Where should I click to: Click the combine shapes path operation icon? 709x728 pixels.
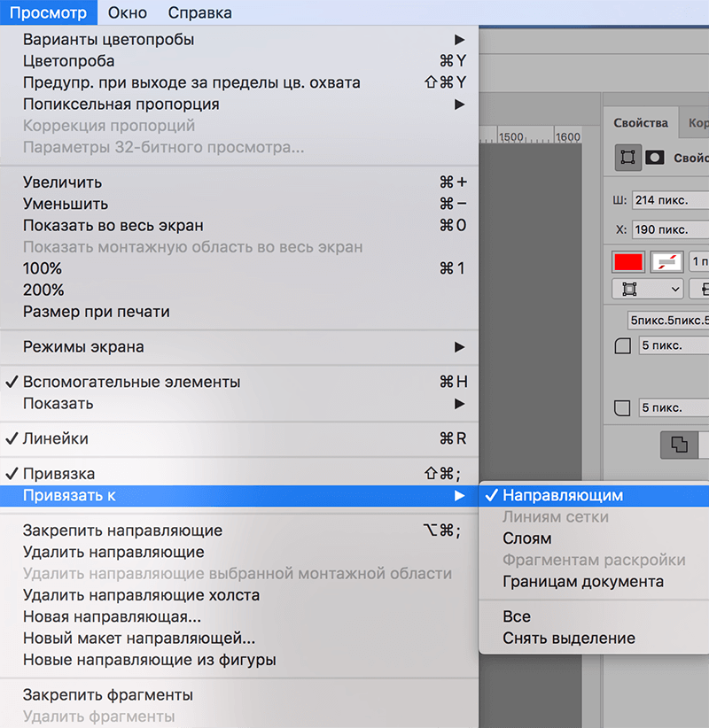tap(680, 445)
